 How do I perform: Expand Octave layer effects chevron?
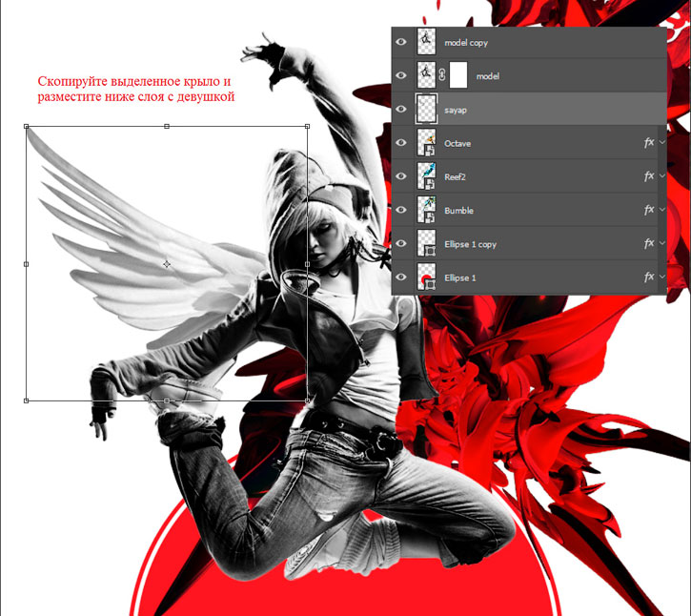click(x=661, y=142)
